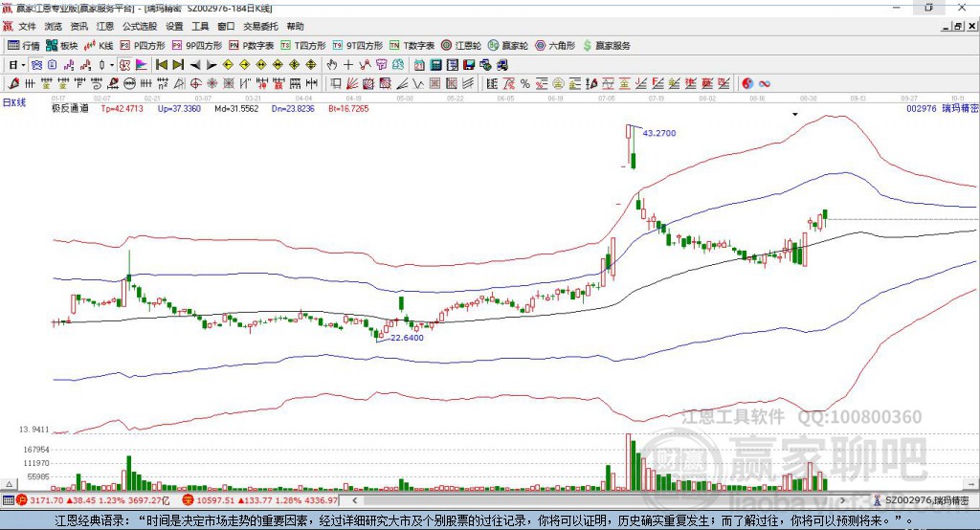The image size is (980, 530).
Task: Jump to last bar with green skip-forward icon
Action: 178,65
